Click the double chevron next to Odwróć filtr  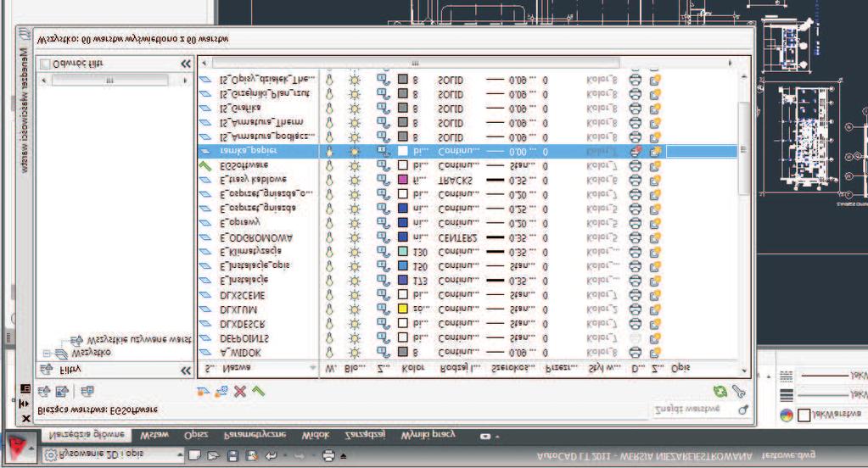point(186,64)
